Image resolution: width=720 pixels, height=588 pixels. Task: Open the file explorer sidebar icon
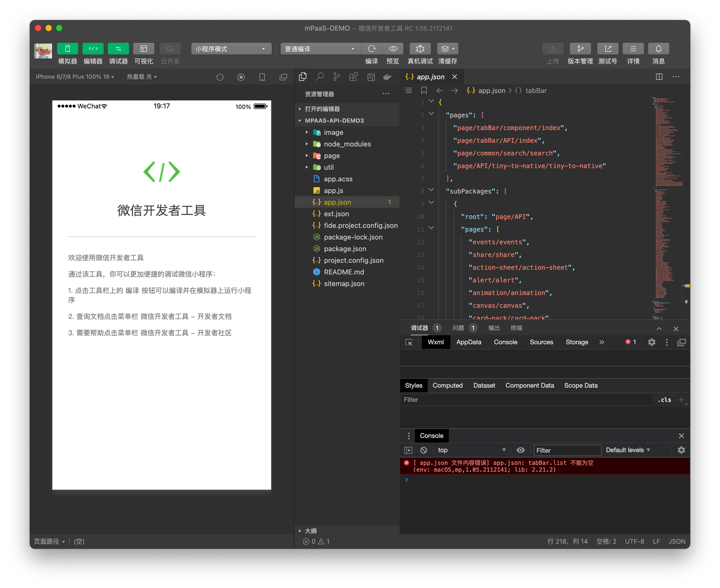click(x=303, y=77)
